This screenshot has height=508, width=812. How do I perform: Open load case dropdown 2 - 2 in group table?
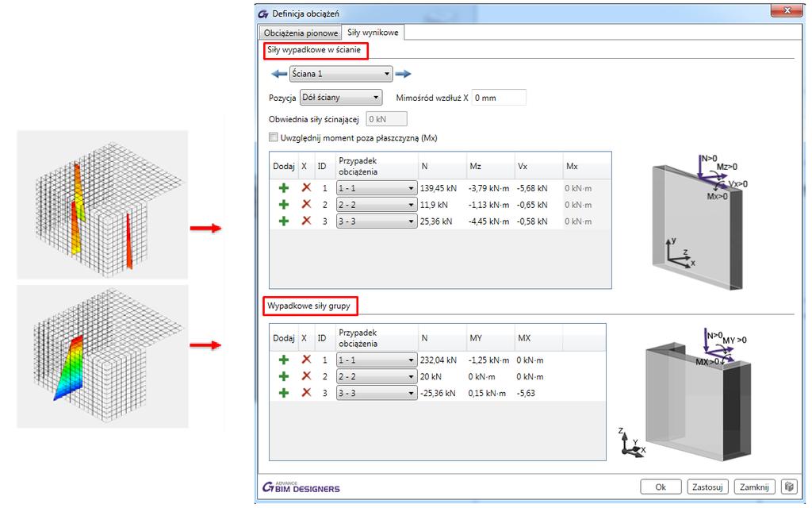(377, 376)
